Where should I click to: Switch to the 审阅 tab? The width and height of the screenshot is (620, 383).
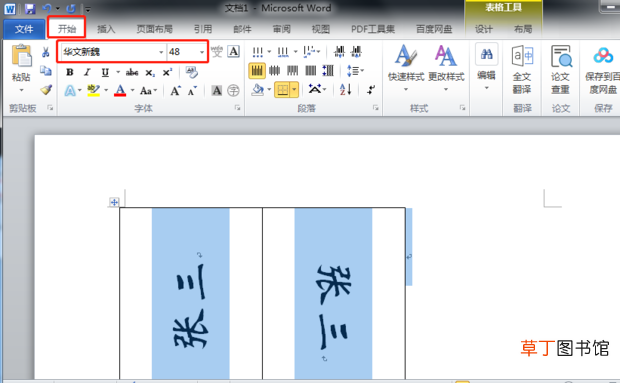click(281, 29)
